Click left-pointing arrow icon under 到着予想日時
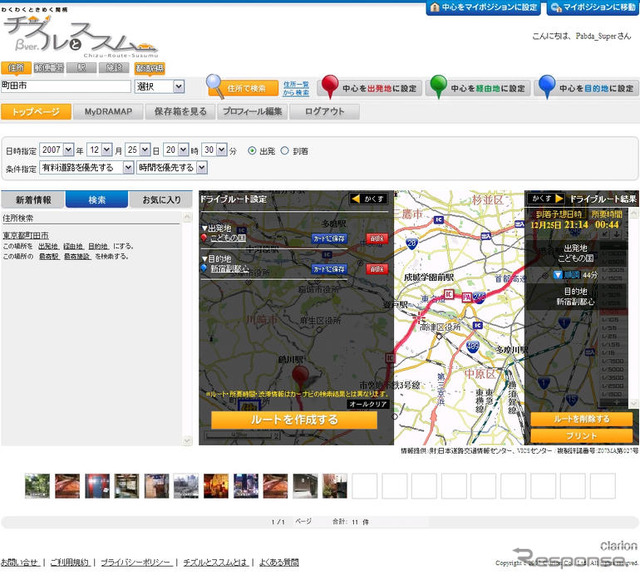 point(605,234)
